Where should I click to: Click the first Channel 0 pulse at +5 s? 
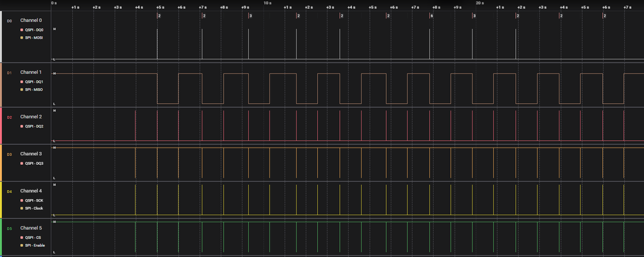[157, 44]
